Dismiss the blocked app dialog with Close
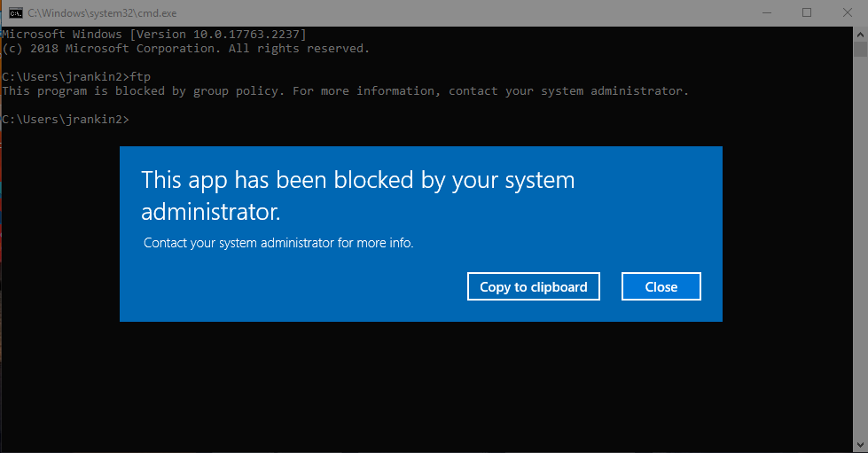Viewport: 868px width, 453px height. (661, 286)
